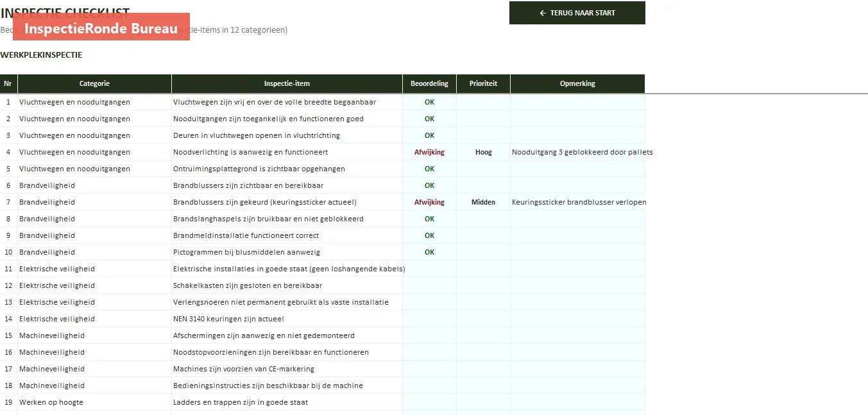Select empty Beoordeling cell for Verlengsnoeren row
The image size is (868, 415).
pyautogui.click(x=429, y=302)
